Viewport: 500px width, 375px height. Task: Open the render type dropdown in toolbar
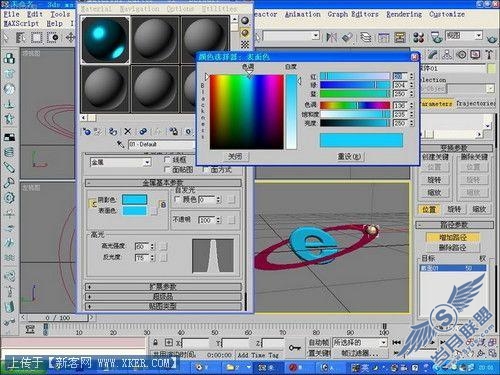(464, 35)
